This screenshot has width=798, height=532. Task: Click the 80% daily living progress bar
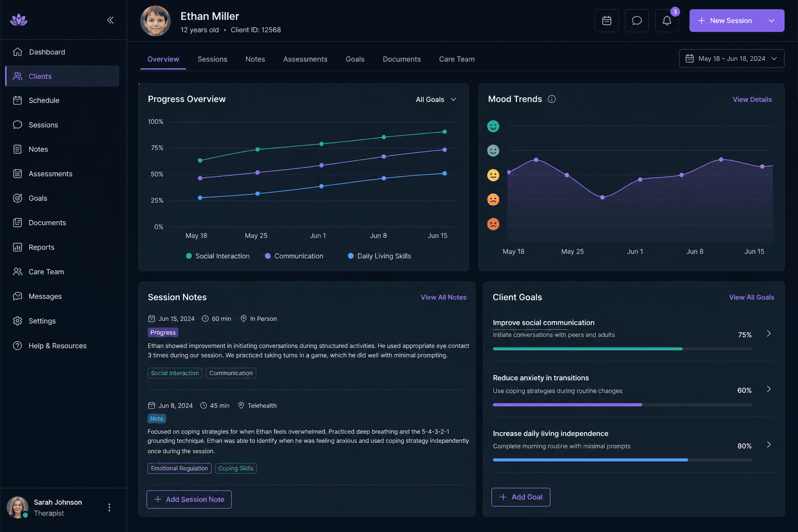tap(622, 460)
